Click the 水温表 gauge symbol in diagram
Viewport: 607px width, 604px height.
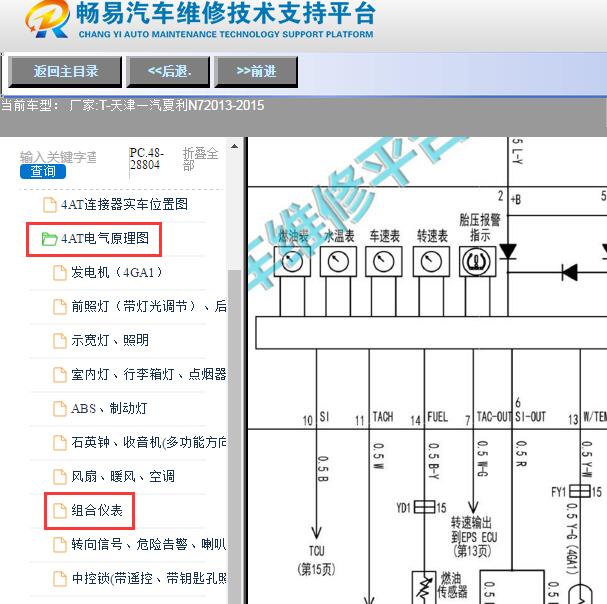(x=338, y=261)
